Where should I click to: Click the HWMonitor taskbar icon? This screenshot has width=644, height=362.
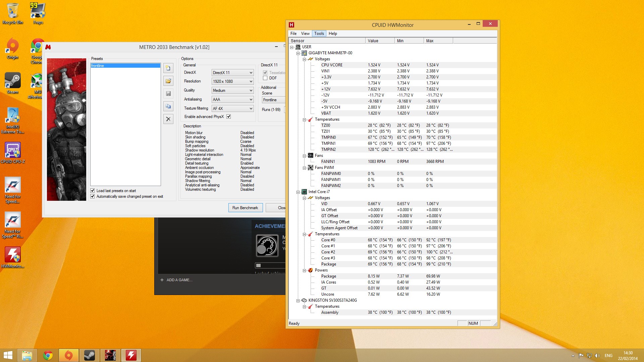coord(131,355)
